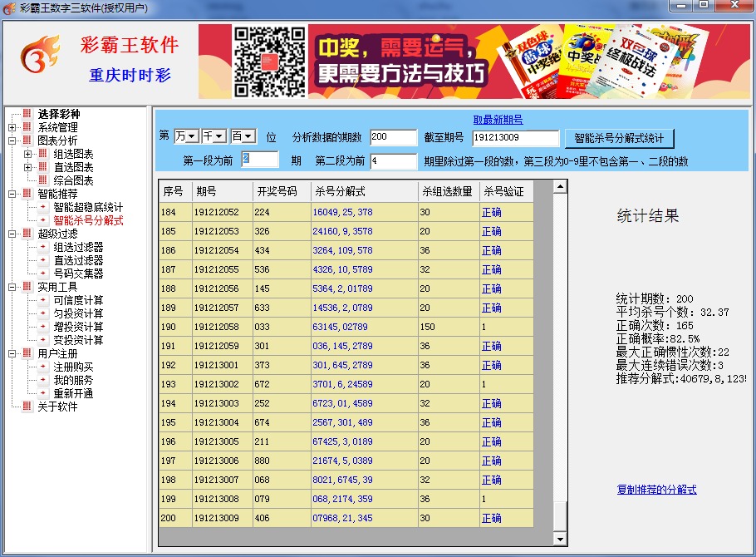The height and width of the screenshot is (557, 756).
Task: Expand the 组选图表 subtree
Action: point(27,154)
